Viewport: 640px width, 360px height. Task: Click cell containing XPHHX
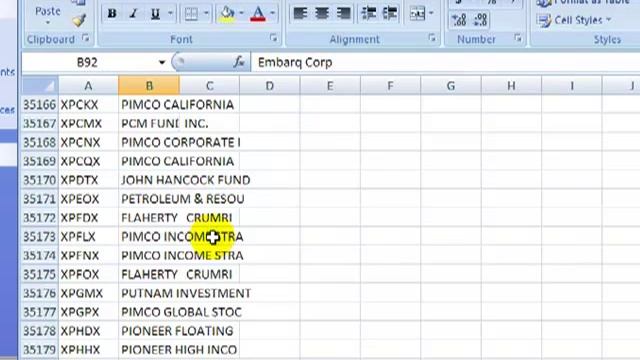(x=88, y=350)
